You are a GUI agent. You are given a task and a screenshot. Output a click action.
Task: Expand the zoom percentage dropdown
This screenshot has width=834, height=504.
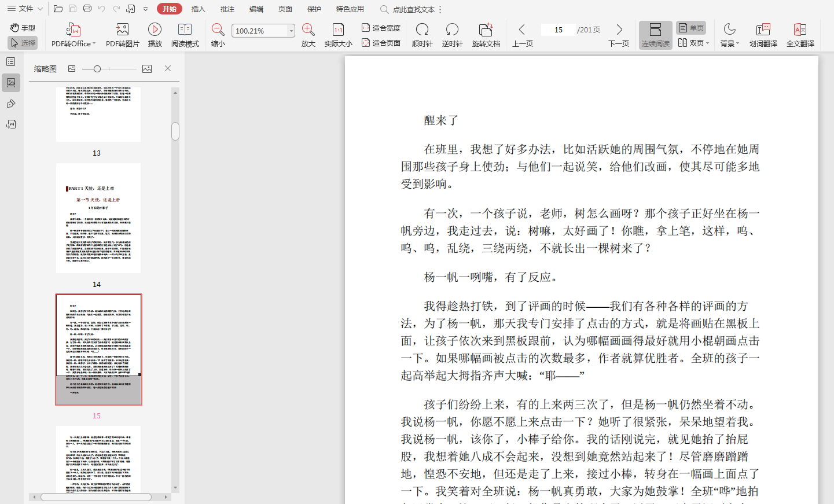(291, 31)
